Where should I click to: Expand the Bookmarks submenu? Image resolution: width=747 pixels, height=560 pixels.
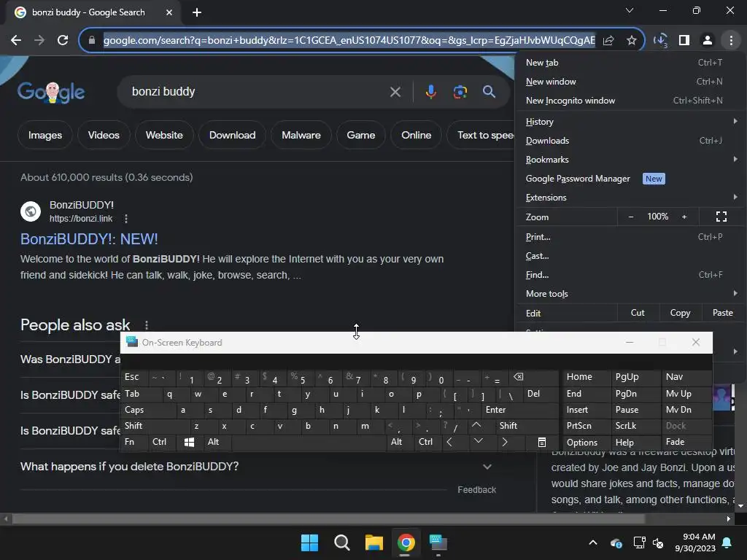click(x=631, y=160)
